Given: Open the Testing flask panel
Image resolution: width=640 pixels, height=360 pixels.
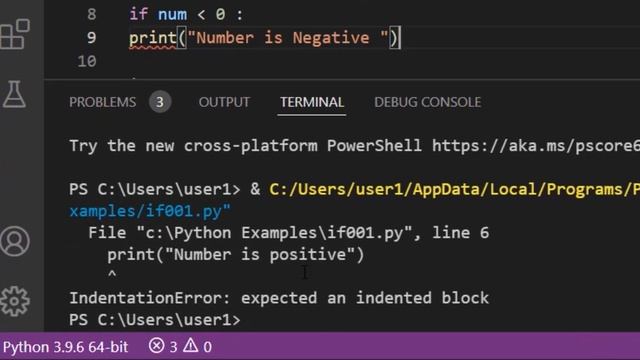Looking at the screenshot, I should [14, 94].
